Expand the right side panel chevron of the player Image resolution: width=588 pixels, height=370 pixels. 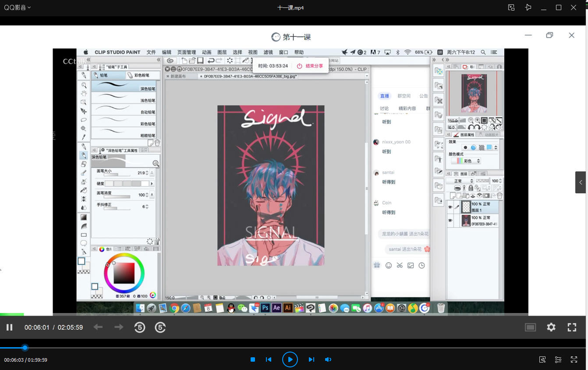coord(581,182)
